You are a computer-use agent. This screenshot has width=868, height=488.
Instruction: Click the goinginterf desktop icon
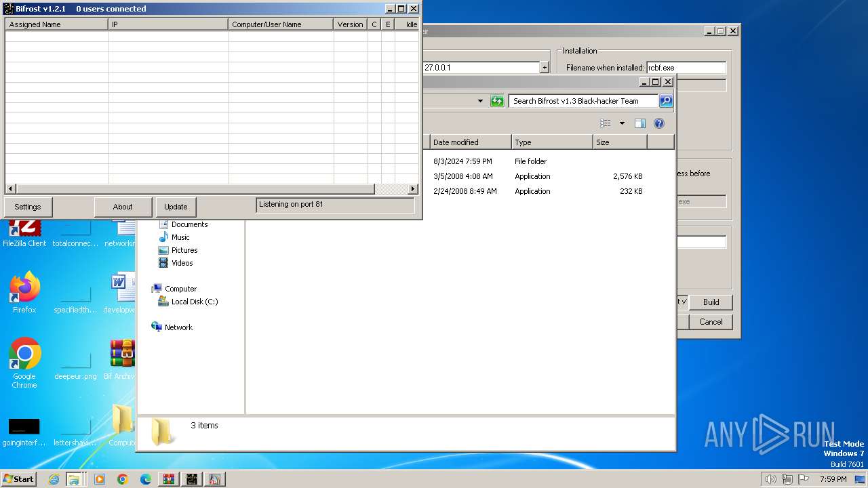pyautogui.click(x=24, y=432)
